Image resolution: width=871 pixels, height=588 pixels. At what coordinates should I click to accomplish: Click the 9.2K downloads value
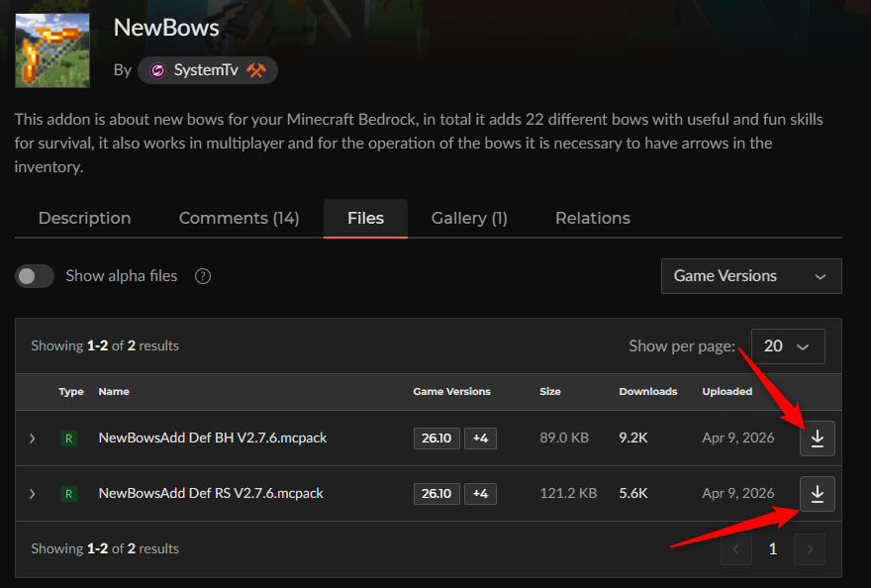point(633,438)
